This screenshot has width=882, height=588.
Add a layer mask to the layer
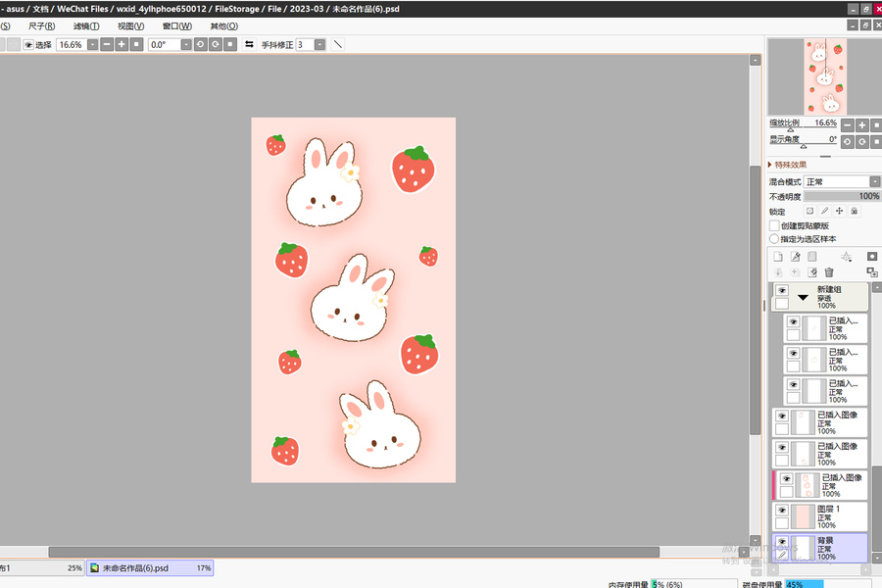coord(872,257)
